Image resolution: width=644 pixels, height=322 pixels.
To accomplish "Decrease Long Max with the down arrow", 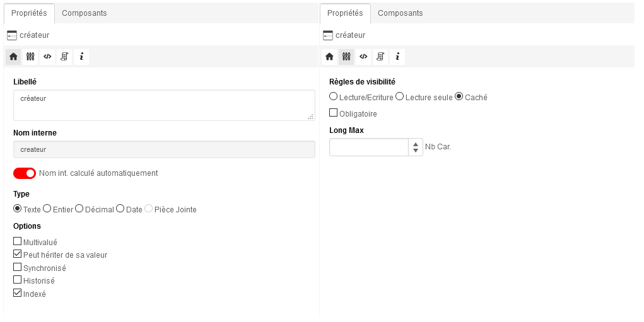I will pos(416,151).
